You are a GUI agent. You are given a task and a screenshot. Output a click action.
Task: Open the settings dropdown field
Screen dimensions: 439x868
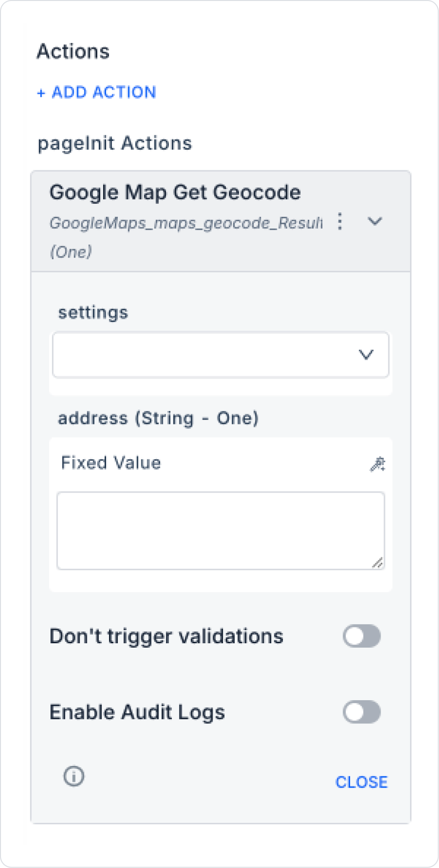click(x=206, y=355)
